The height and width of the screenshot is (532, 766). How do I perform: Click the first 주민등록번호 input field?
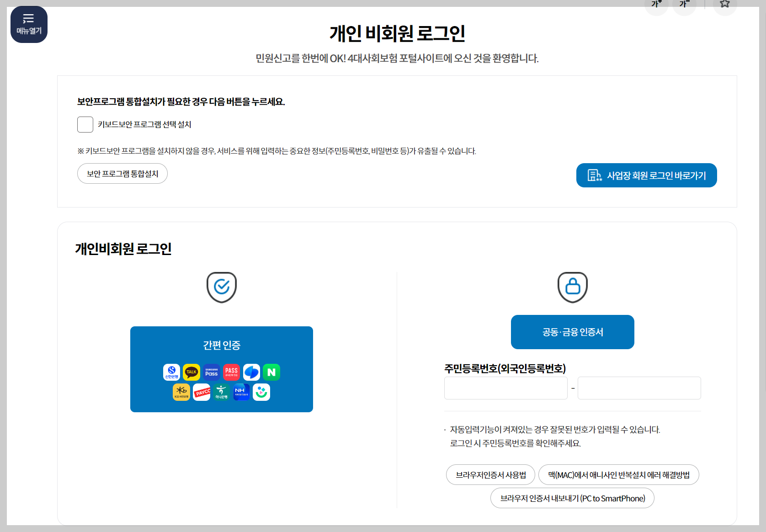click(x=505, y=388)
